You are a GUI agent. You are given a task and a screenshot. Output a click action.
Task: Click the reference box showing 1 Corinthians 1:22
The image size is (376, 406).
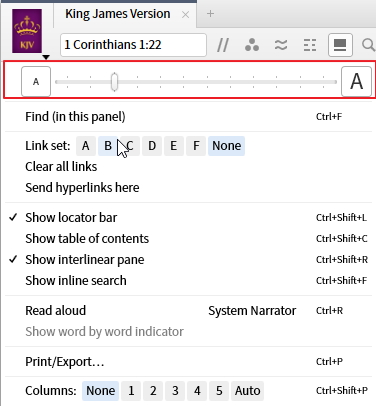pos(133,45)
